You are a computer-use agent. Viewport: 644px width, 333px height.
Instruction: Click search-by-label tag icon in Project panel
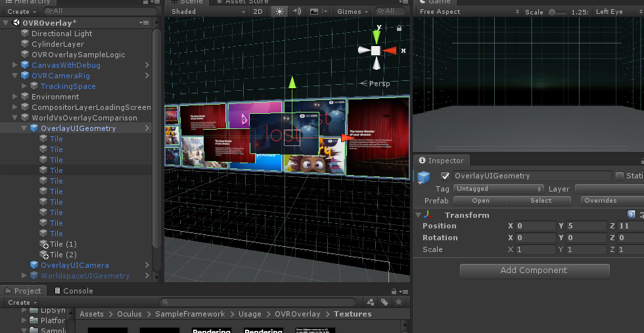coord(384,302)
